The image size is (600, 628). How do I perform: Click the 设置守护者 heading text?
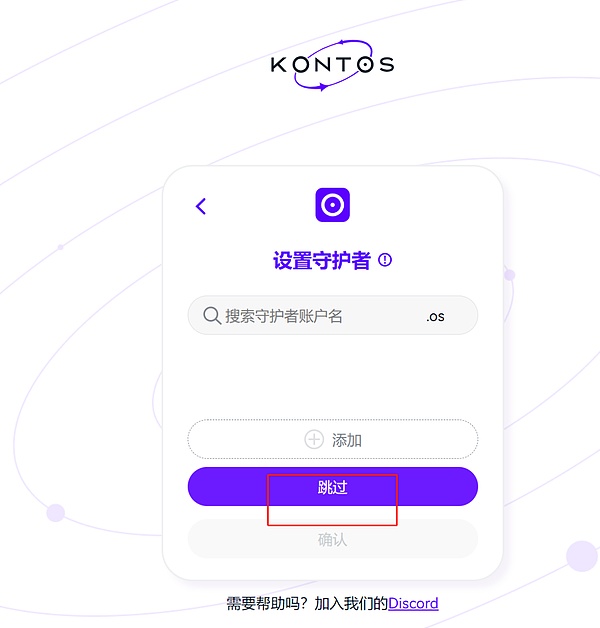pos(322,260)
